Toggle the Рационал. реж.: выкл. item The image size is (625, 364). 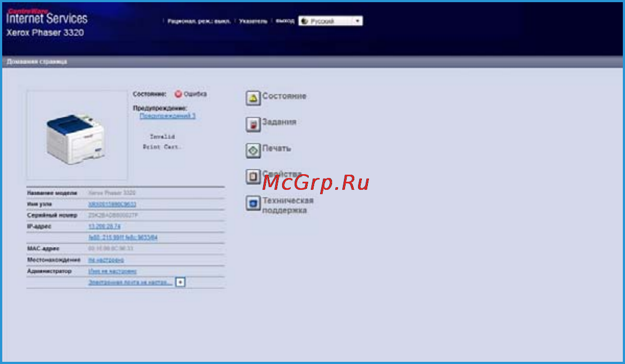[199, 21]
